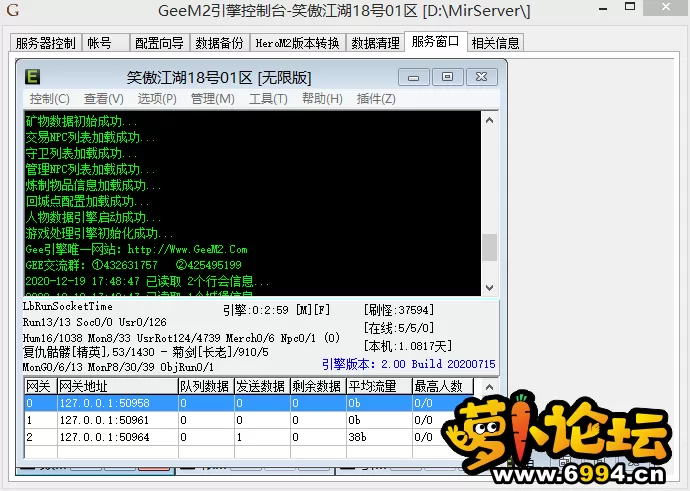
Task: Minimize the GeeM2引擎控制台 main window
Action: (x=603, y=8)
